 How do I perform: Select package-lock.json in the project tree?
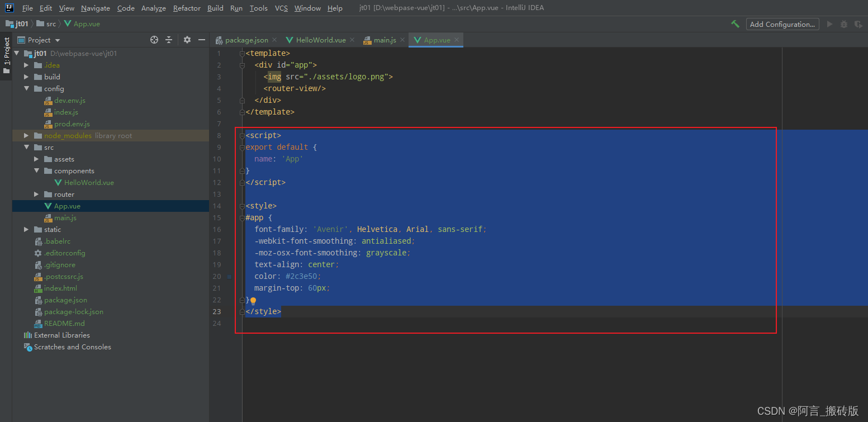pos(73,311)
